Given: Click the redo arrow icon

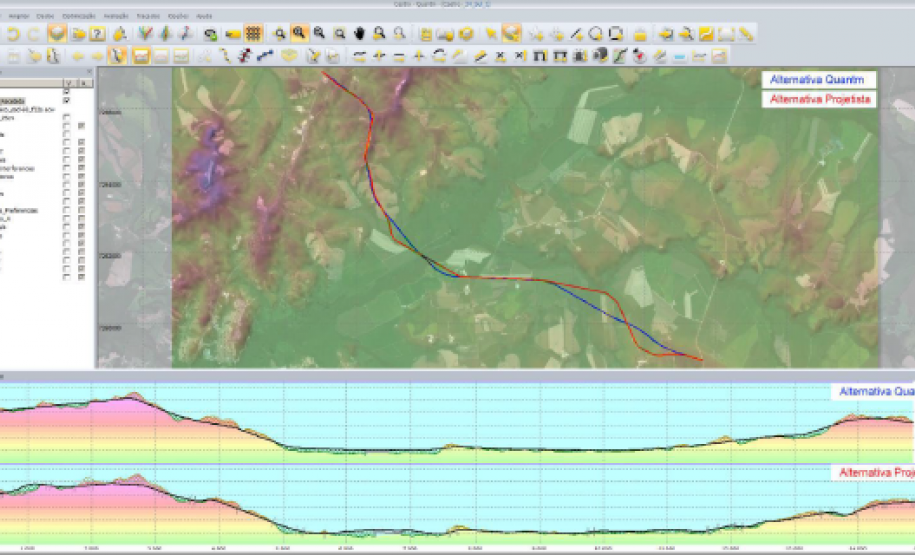Looking at the screenshot, I should [x=32, y=34].
